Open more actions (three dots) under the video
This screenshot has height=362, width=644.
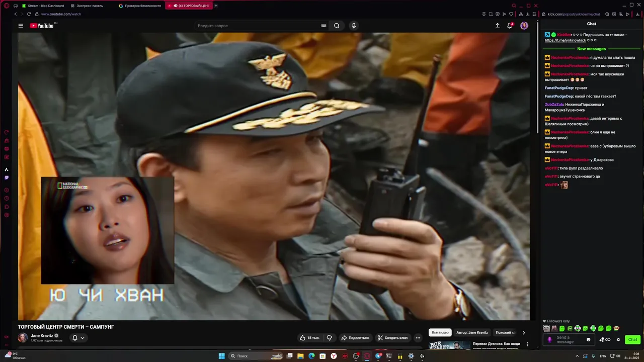coord(418,338)
